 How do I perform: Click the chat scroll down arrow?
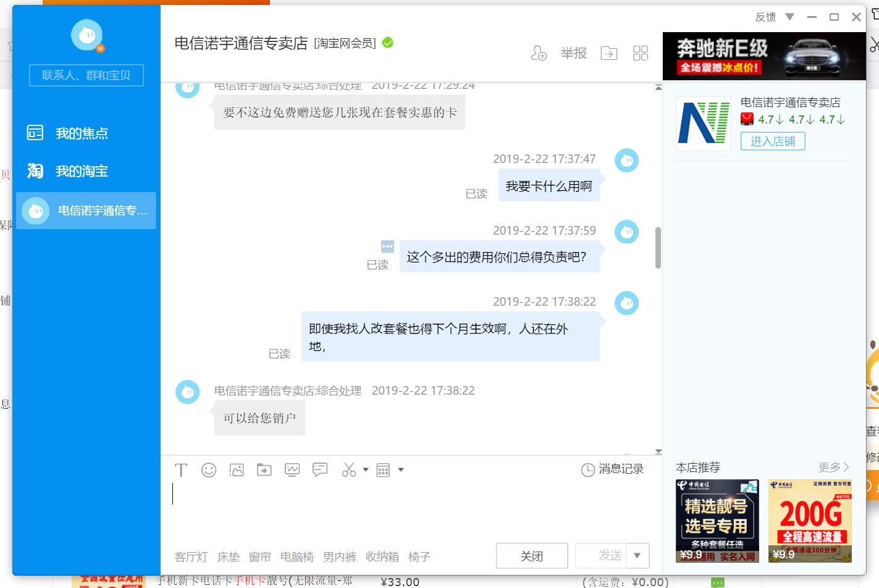[658, 451]
